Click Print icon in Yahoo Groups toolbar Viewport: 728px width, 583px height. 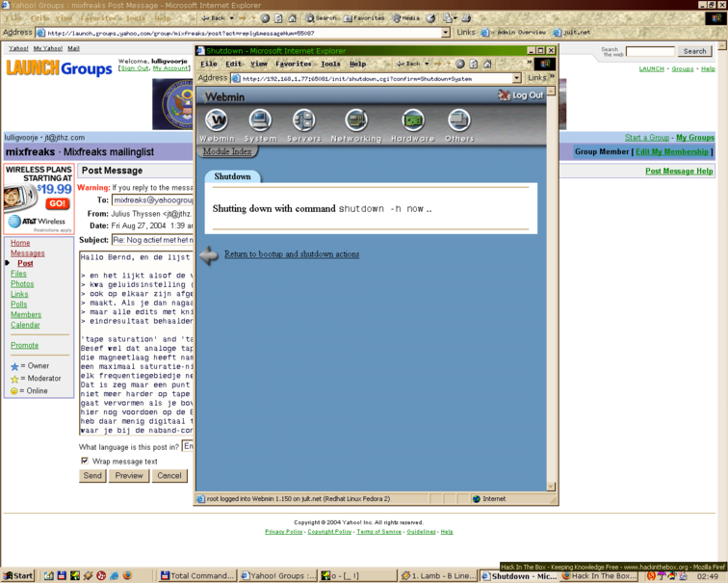tap(466, 18)
